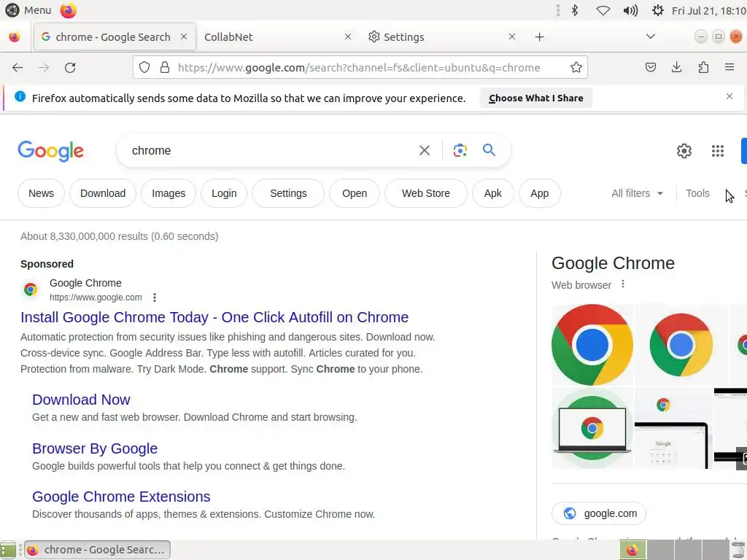The image size is (747, 560).
Task: Select the Download filter chip
Action: 103,193
